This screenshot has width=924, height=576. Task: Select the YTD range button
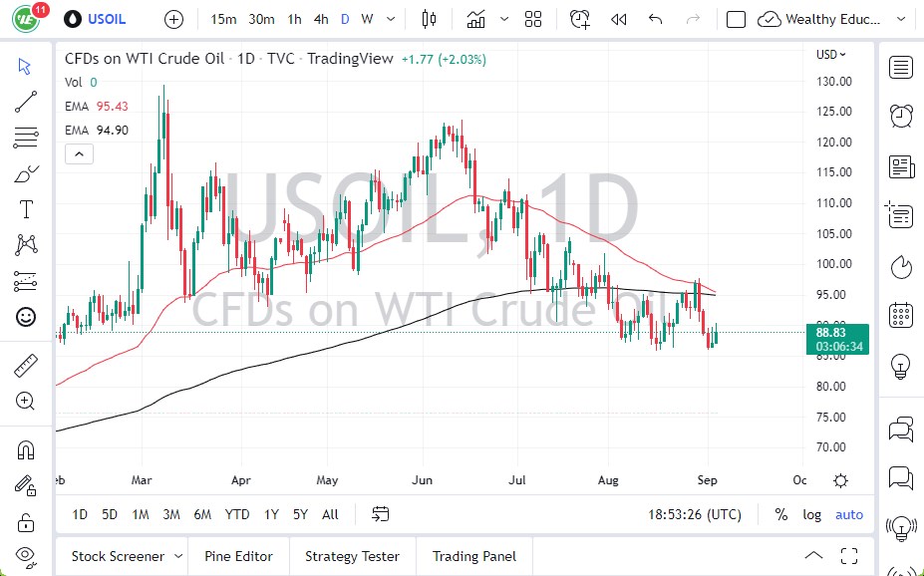[236, 514]
